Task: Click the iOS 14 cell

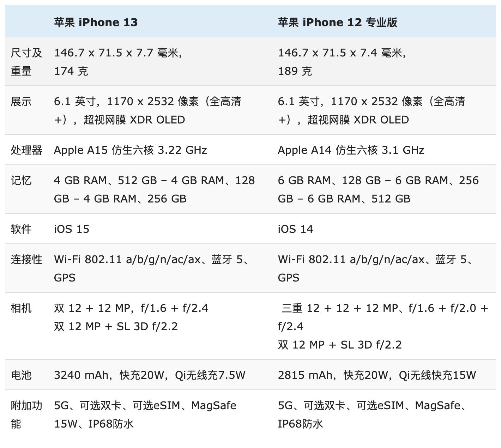Action: point(296,229)
